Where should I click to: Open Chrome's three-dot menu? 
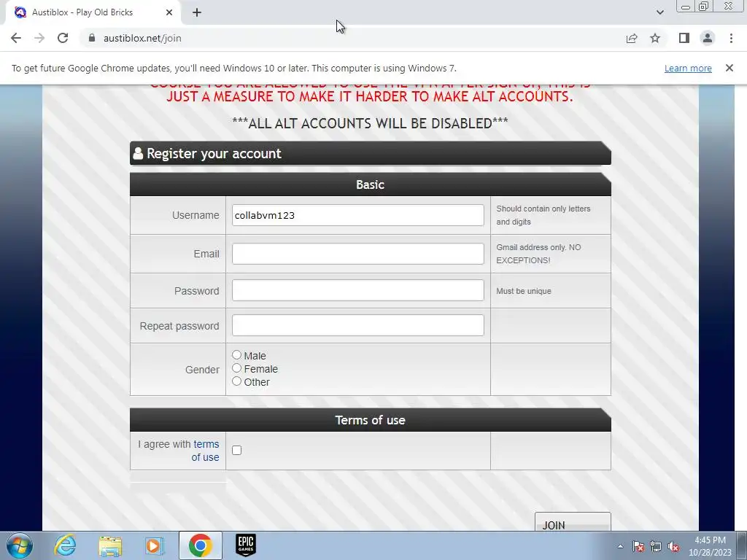(x=731, y=38)
